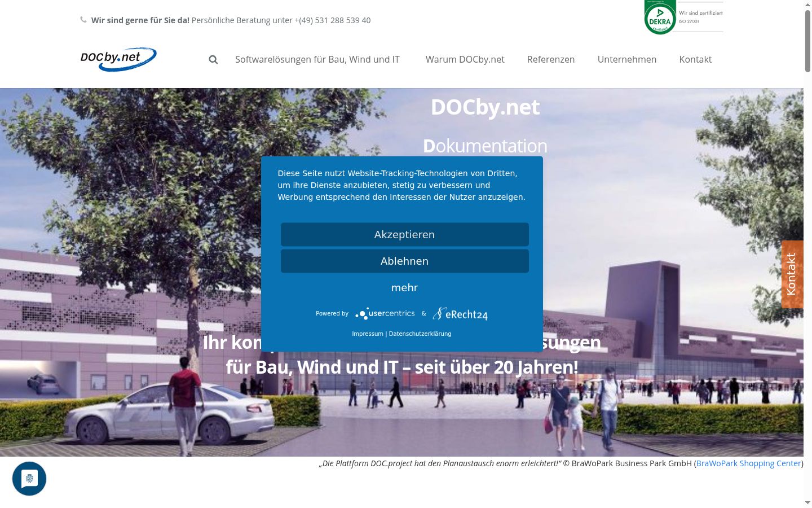Open the Warum DOCby.net menu item
Image resolution: width=812 pixels, height=508 pixels.
pos(465,59)
